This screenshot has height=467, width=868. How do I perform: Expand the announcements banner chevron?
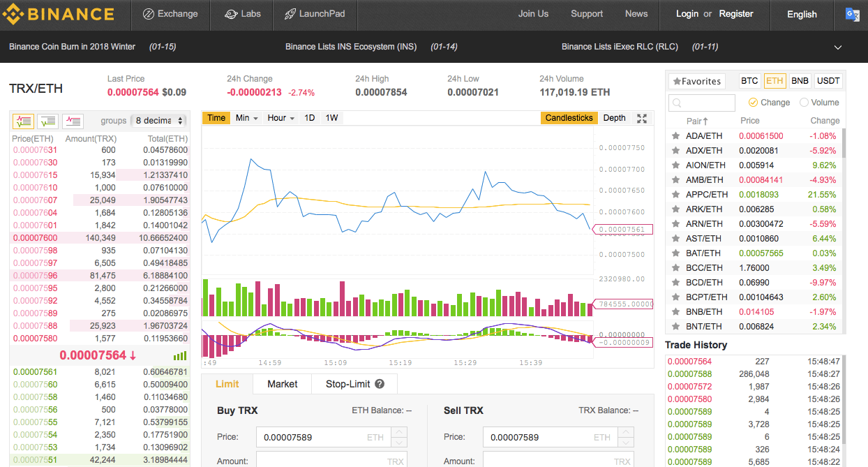pyautogui.click(x=838, y=47)
